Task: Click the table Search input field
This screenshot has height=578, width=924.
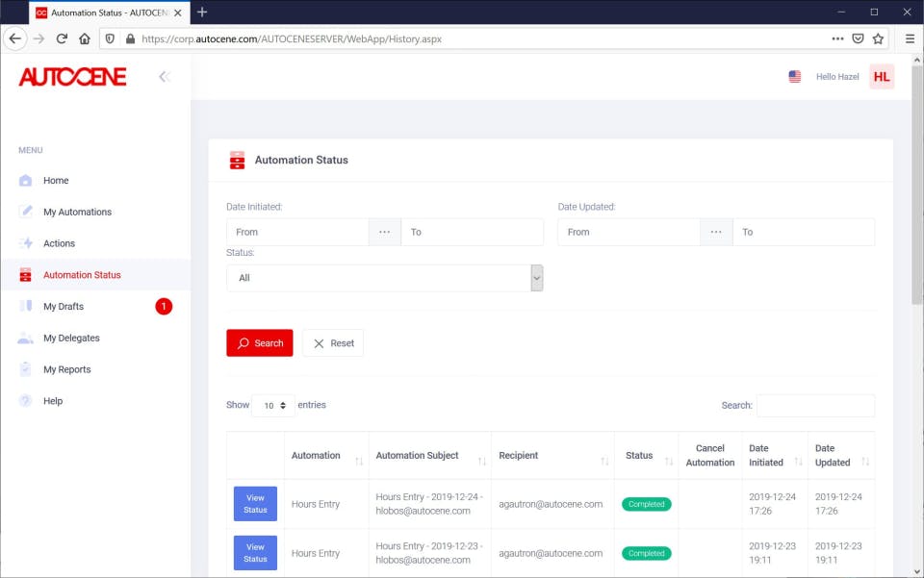Action: [x=815, y=406]
